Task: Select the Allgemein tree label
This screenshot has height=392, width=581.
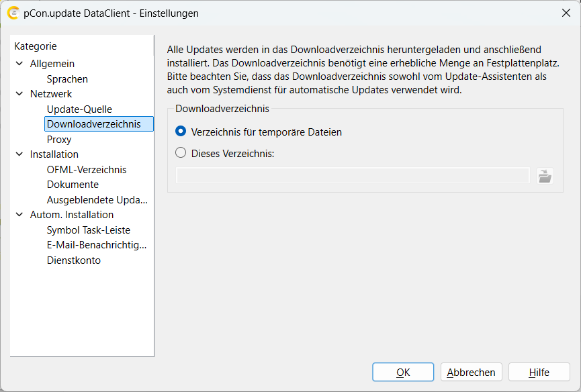Action: click(x=52, y=64)
